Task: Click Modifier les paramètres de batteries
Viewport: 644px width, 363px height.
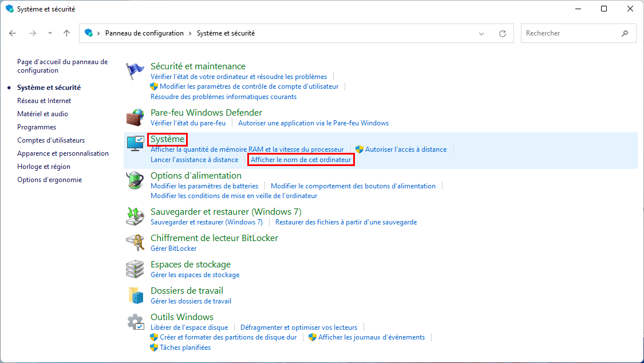Action: [x=204, y=186]
